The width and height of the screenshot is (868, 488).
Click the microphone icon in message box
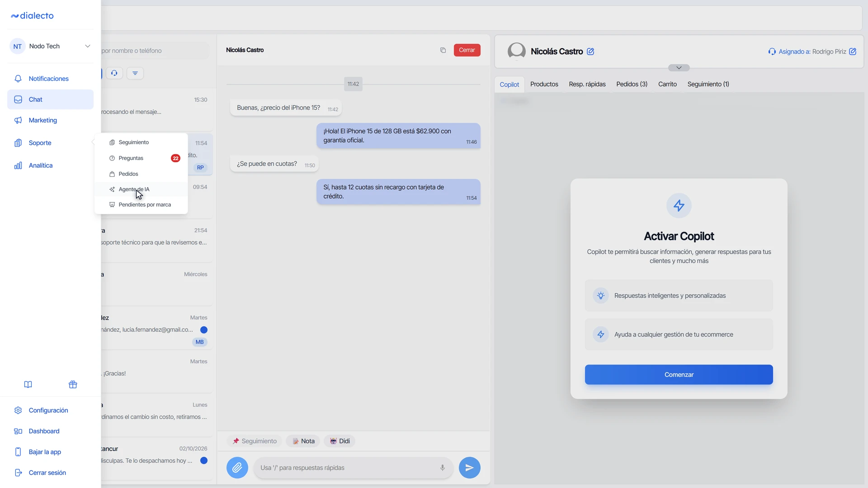click(443, 468)
